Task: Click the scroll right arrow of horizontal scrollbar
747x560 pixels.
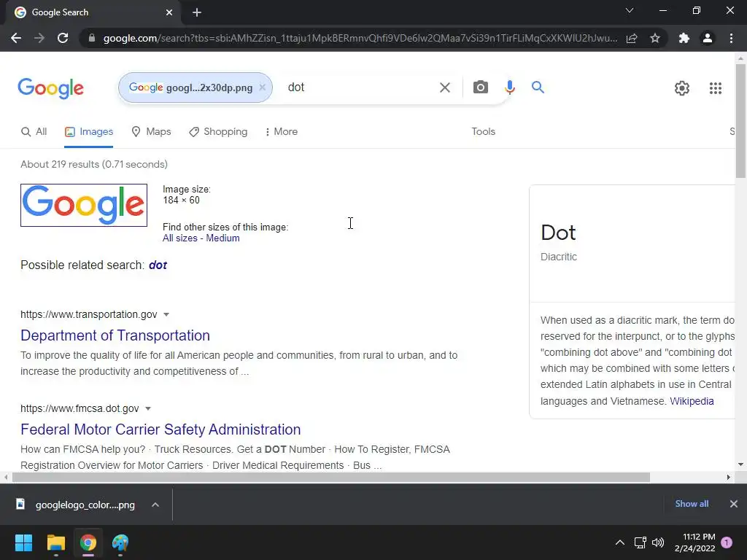Action: [728, 477]
